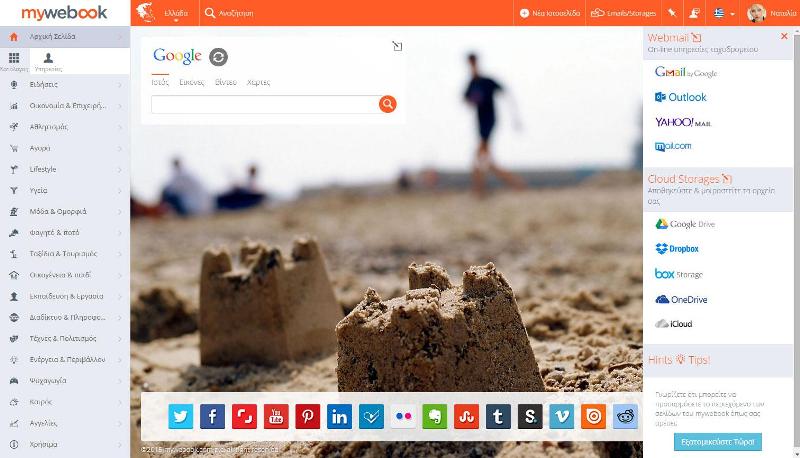This screenshot has width=800, height=458.
Task: Open the Pinterest shortcut
Action: 307,416
